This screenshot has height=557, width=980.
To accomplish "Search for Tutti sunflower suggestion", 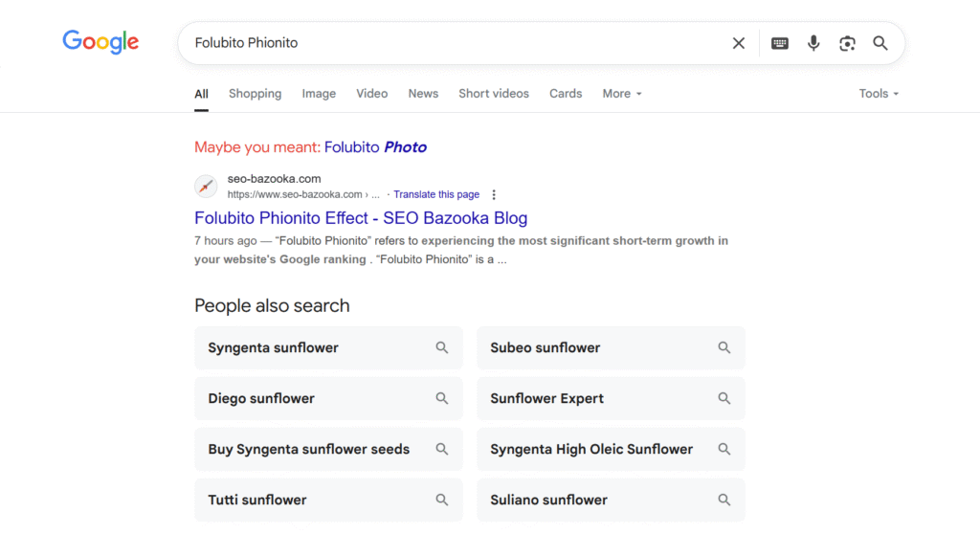I will (x=329, y=500).
